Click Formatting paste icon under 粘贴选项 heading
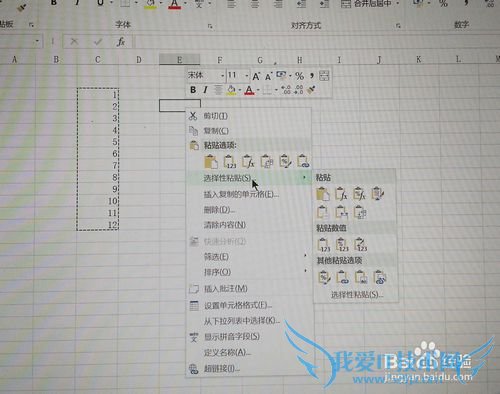This screenshot has height=394, width=500. 285,162
